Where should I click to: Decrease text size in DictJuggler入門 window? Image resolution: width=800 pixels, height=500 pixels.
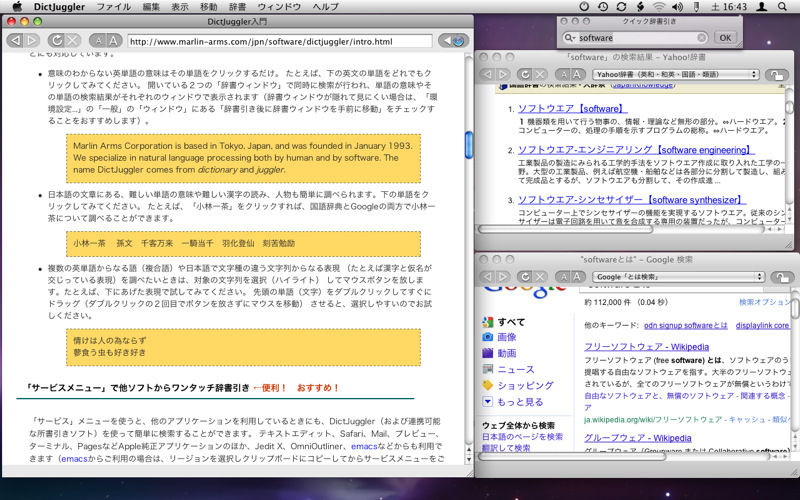98,41
